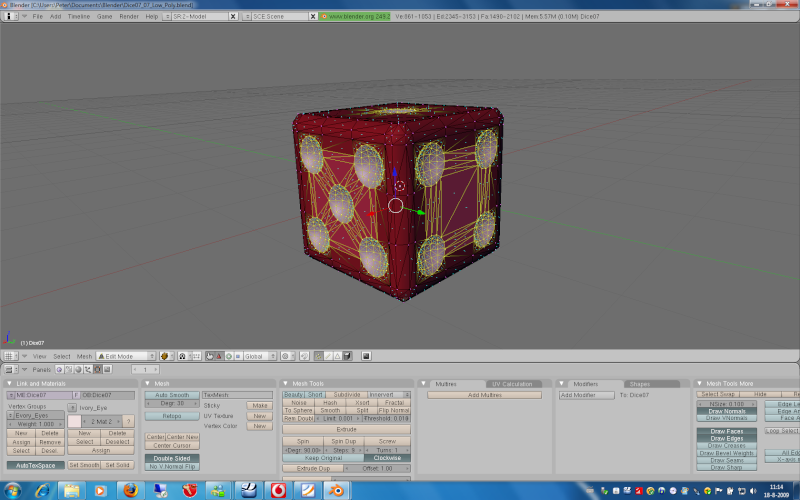Switch to the Shapes tab
The height and width of the screenshot is (500, 800).
point(640,384)
